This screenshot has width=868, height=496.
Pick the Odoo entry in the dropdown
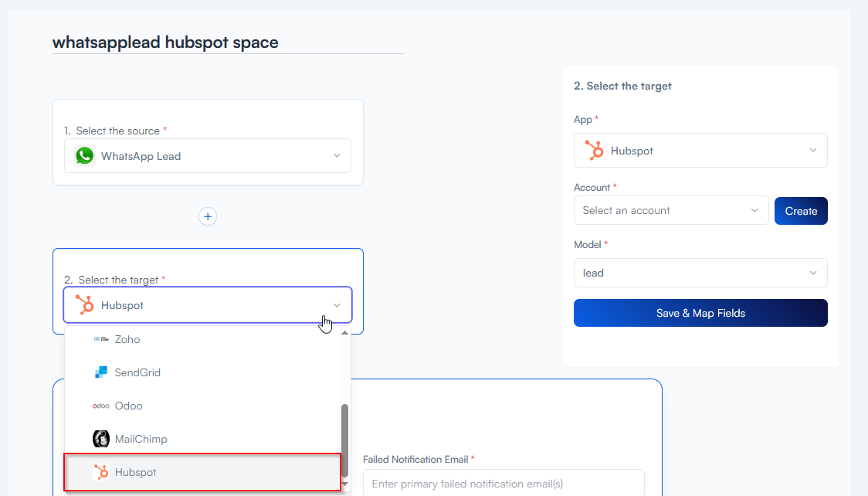click(x=129, y=406)
